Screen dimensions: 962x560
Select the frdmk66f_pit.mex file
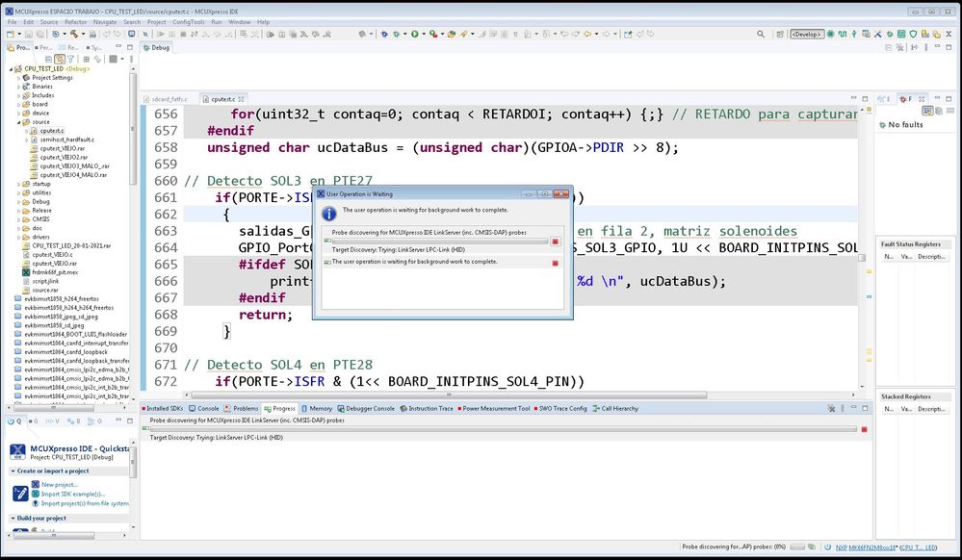coord(55,272)
